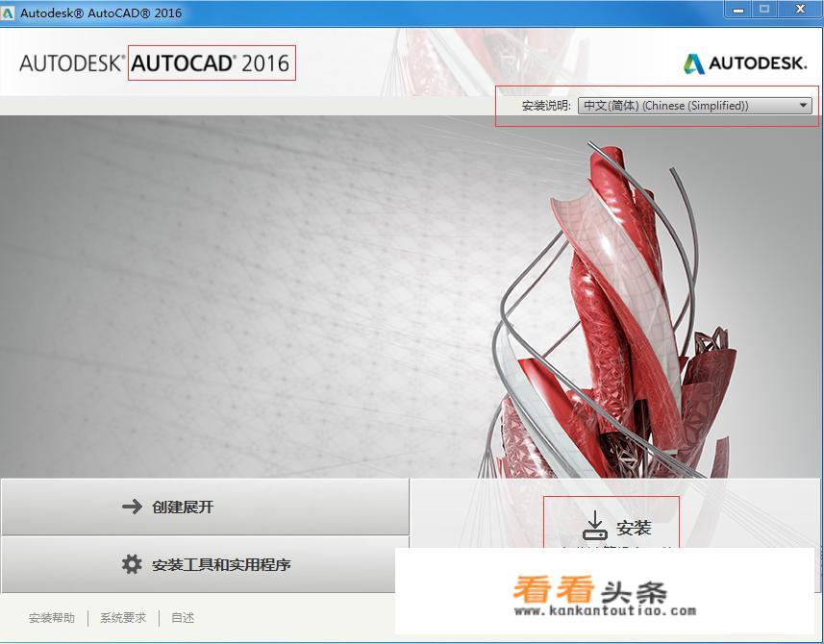Click the download icon beside 安装
The width and height of the screenshot is (824, 644).
(x=595, y=525)
